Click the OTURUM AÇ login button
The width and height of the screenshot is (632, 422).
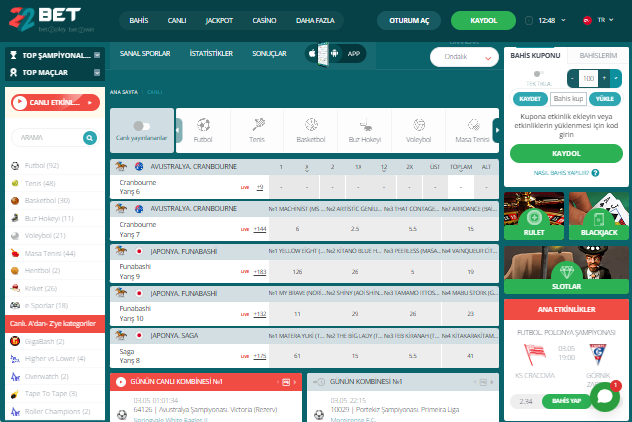[408, 20]
